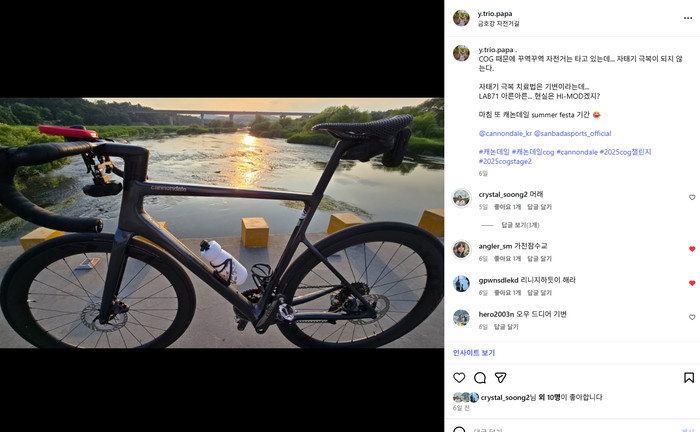Open crystal_soong2's commenter avatar

tap(461, 198)
